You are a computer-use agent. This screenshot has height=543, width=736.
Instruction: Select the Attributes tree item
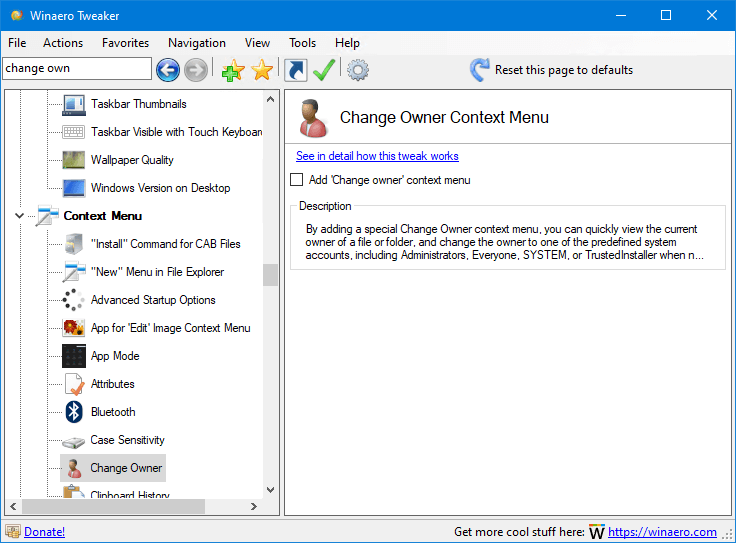(x=113, y=384)
